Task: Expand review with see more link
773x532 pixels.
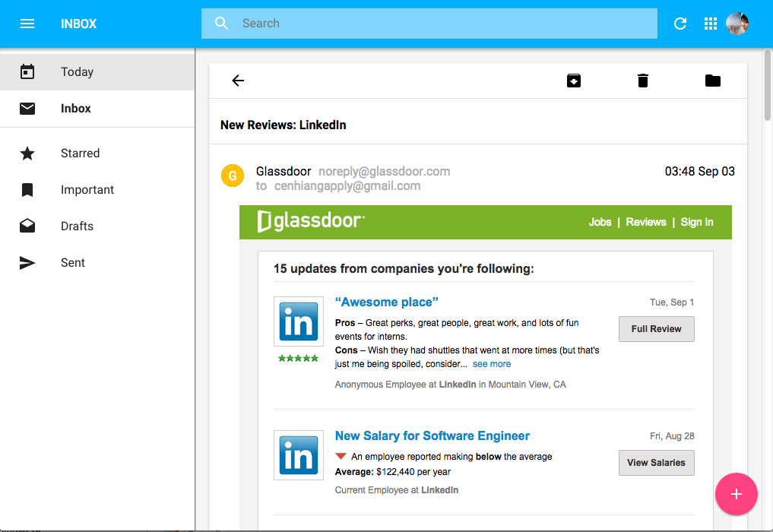Action: 492,364
